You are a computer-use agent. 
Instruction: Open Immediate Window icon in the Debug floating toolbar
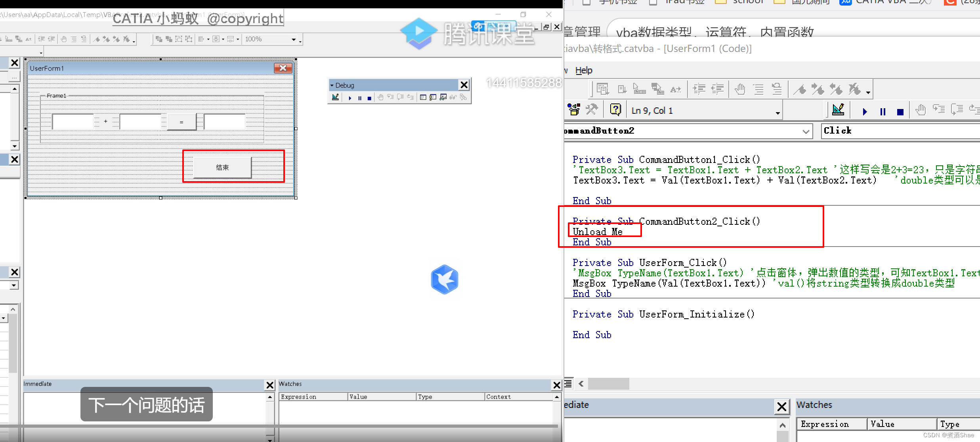[433, 98]
